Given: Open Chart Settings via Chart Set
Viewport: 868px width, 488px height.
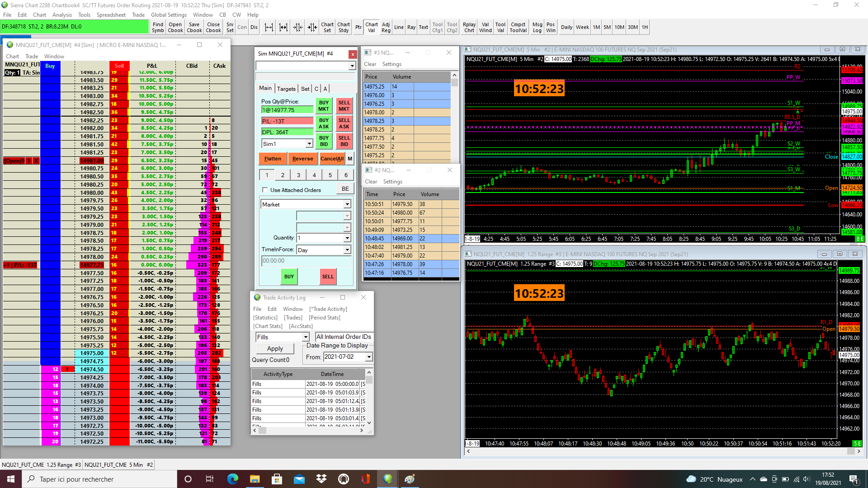Looking at the screenshot, I should [327, 27].
